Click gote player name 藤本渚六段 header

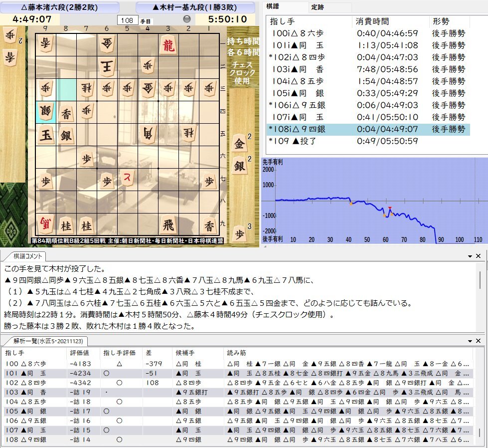click(59, 7)
